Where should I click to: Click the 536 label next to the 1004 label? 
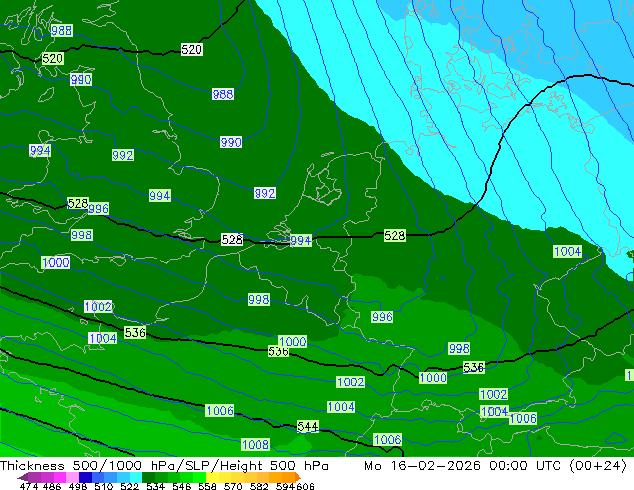(135, 333)
